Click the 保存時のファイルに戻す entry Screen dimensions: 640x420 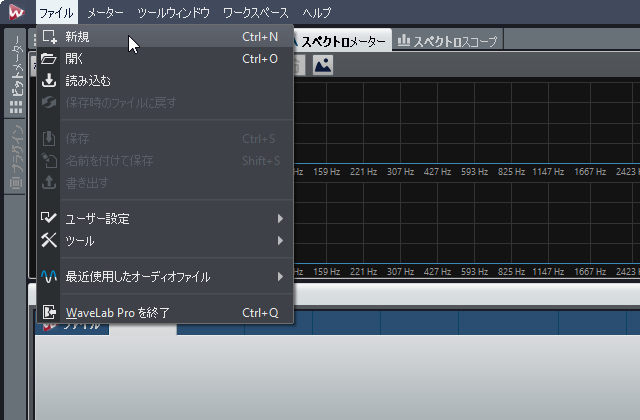[165, 102]
